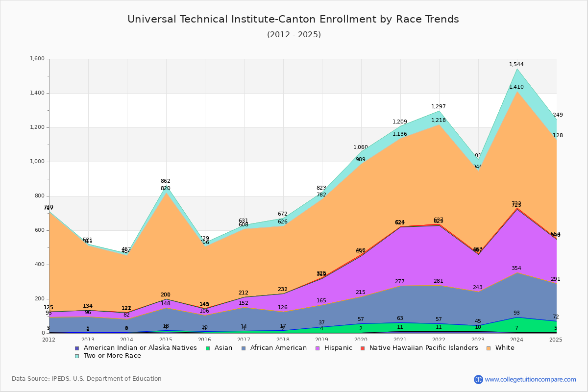Toggle the Asian legend series label

(x=223, y=348)
